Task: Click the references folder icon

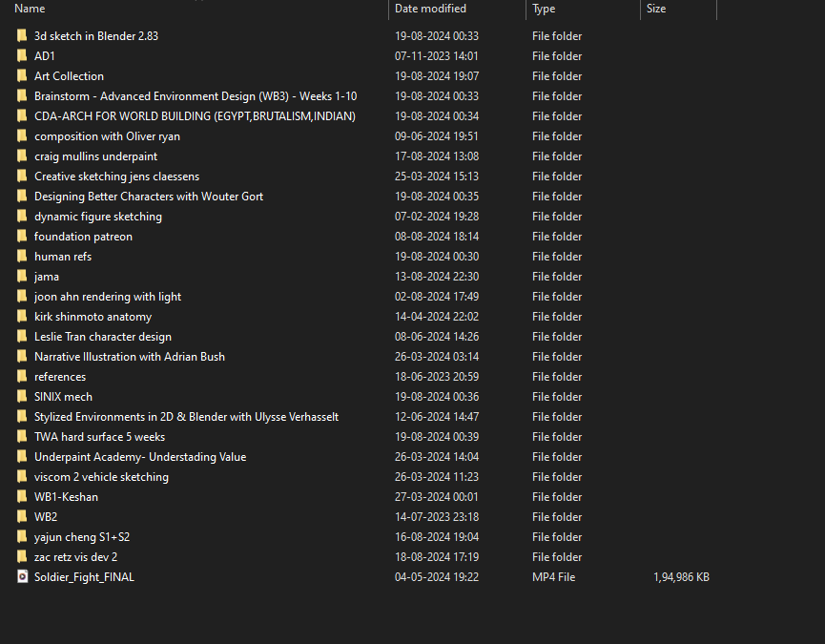Action: (22, 376)
